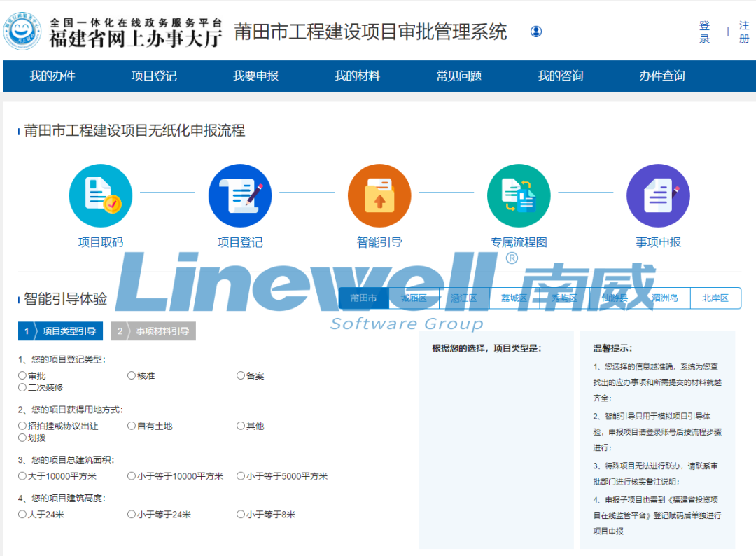
Task: Select the 审批 radio button
Action: point(22,376)
